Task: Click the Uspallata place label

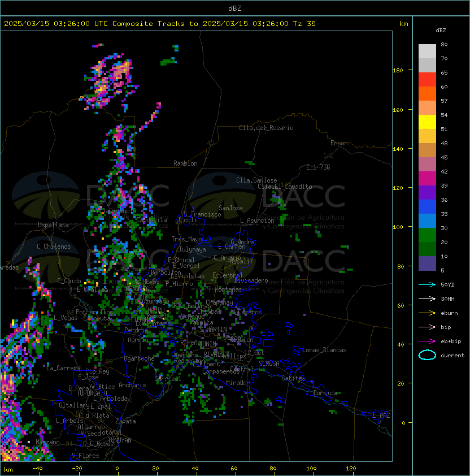Action: (53, 225)
